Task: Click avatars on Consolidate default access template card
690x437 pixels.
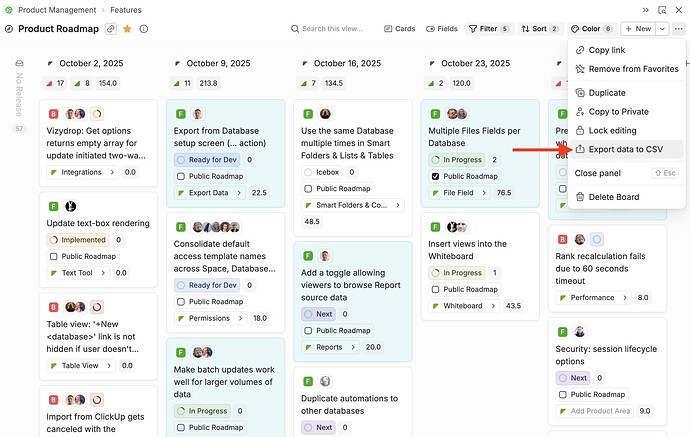Action: click(x=216, y=227)
